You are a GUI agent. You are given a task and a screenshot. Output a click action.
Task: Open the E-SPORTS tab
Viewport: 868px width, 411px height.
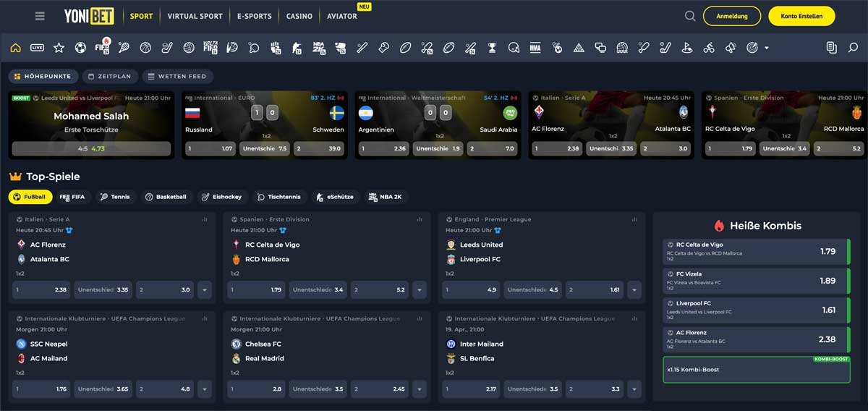point(255,16)
